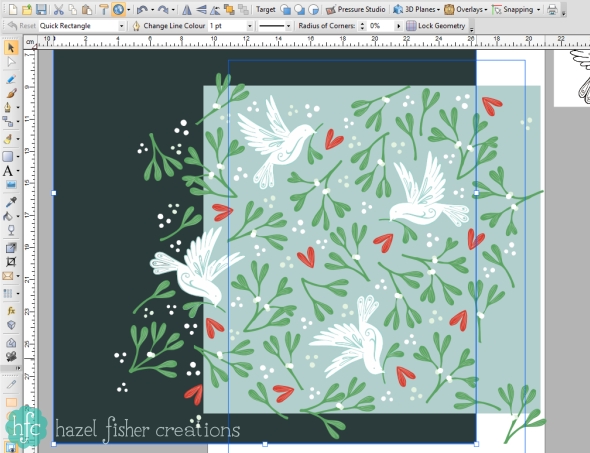Undo the last action
The image size is (590, 453).
[x=142, y=9]
